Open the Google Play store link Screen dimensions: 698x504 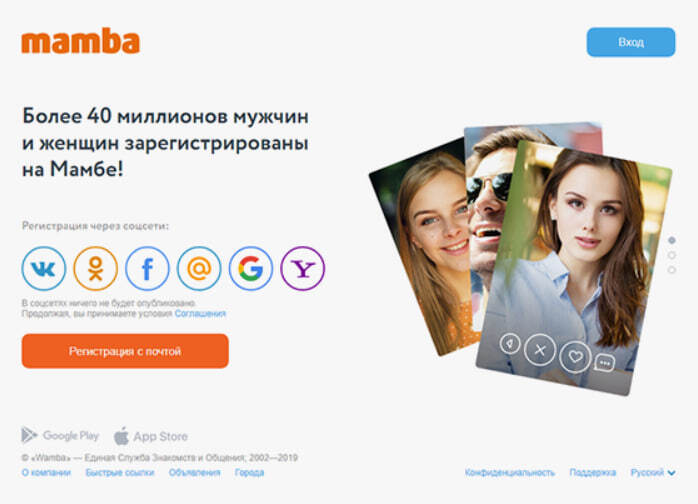[60, 435]
